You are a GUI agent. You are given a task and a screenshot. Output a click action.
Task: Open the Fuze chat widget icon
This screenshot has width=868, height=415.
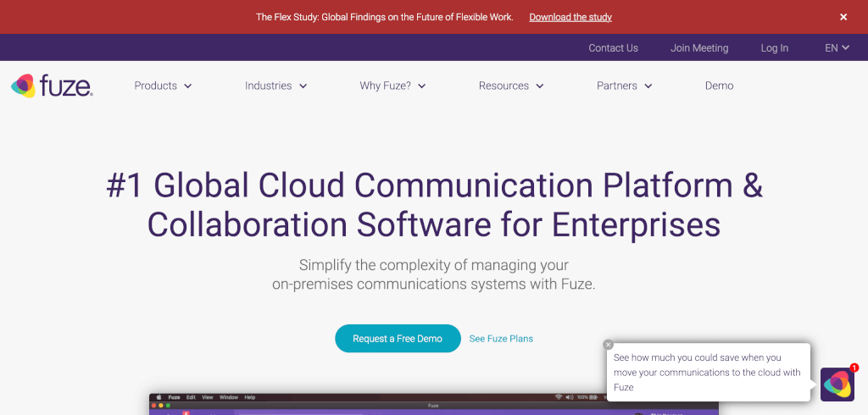tap(837, 384)
